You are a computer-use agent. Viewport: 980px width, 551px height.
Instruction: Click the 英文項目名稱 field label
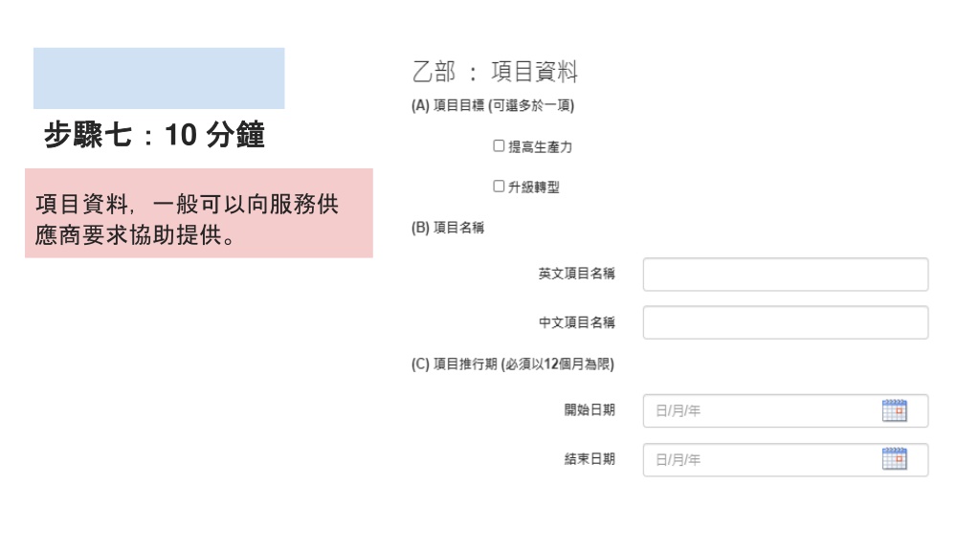pos(577,274)
